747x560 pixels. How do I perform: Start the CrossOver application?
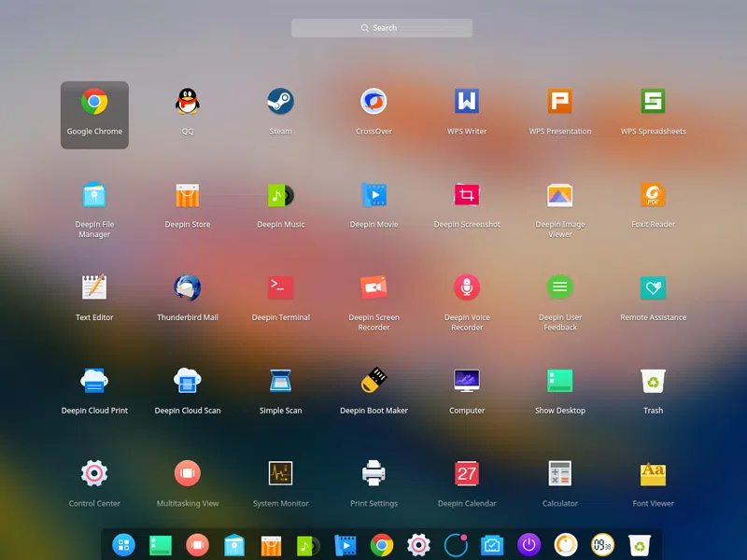[373, 102]
